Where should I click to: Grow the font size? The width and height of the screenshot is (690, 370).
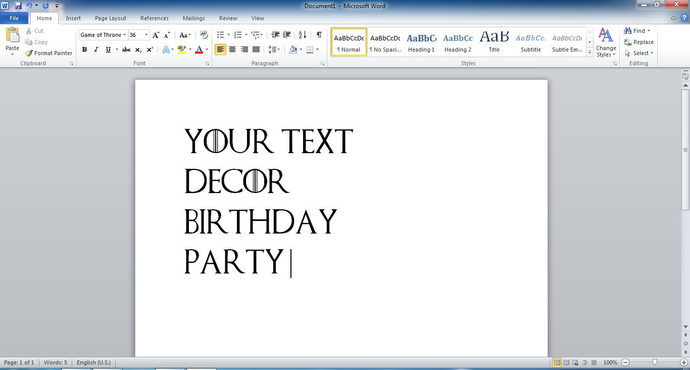coord(155,35)
